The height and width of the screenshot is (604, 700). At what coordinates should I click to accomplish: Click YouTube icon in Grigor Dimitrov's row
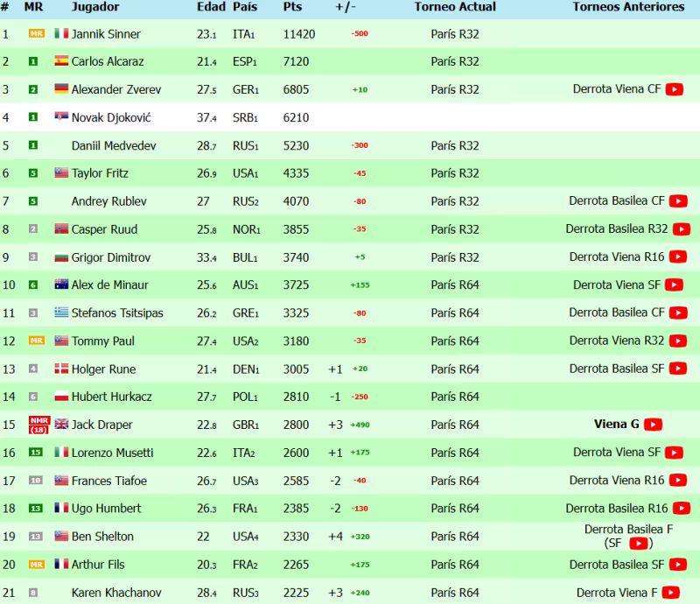pos(677,256)
